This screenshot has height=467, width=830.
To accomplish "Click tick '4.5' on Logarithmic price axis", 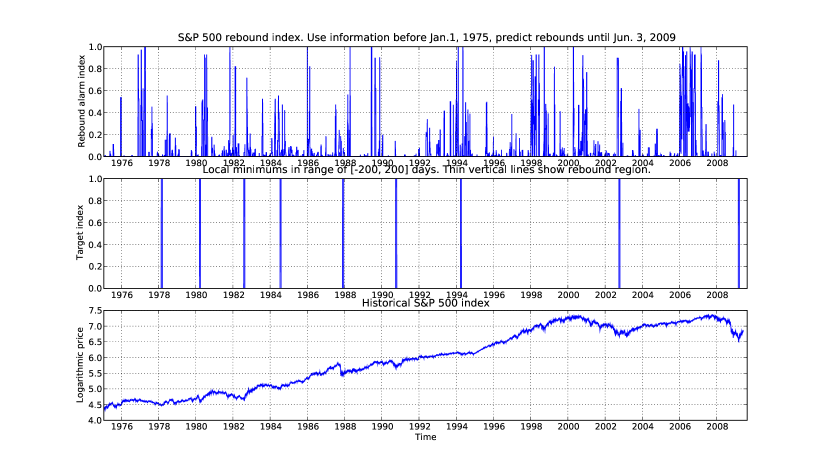I will 94,405.
